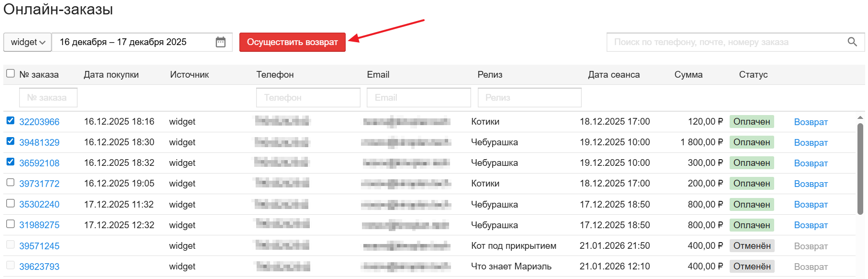Viewport: 868px width, 279px height.
Task: Open the calendar date picker icon
Action: pyautogui.click(x=220, y=42)
